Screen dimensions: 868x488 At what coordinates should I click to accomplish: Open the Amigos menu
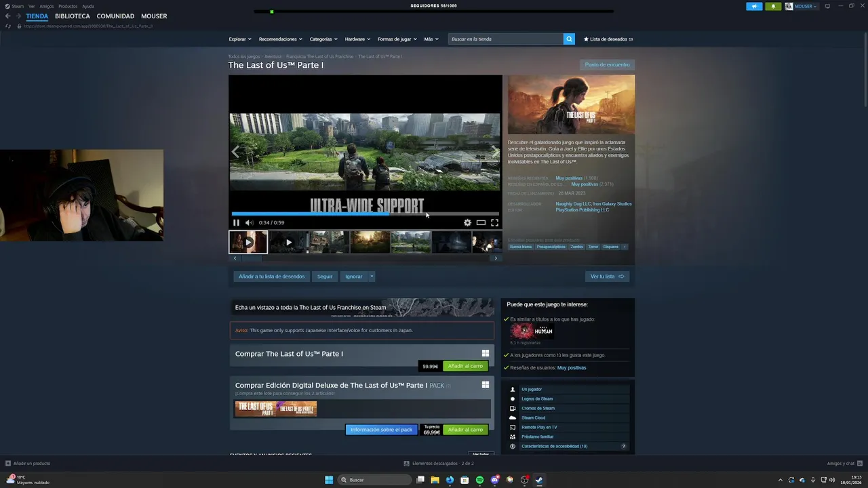(x=46, y=6)
